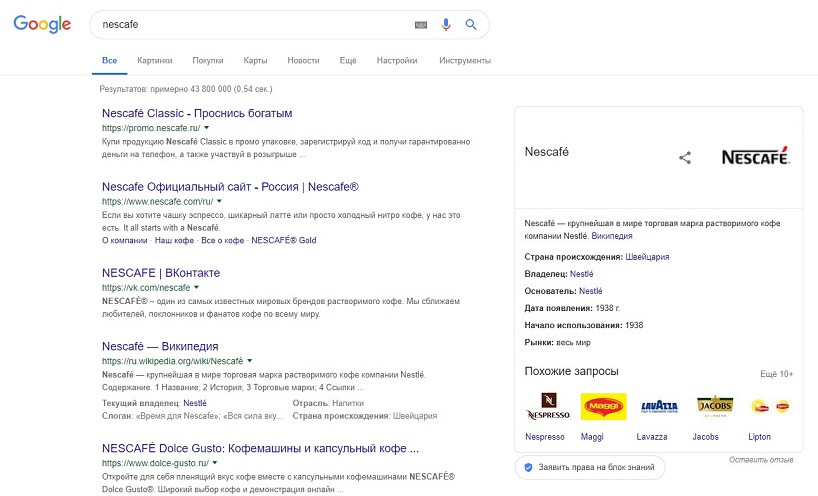Click the О компании sitelink
Viewport: 818px width, 496px height.
click(125, 240)
